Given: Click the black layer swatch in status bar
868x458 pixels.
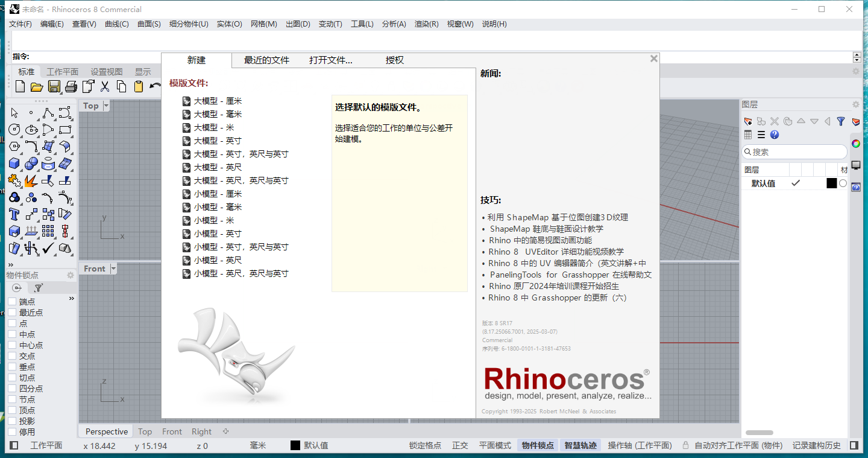Looking at the screenshot, I should tap(295, 445).
